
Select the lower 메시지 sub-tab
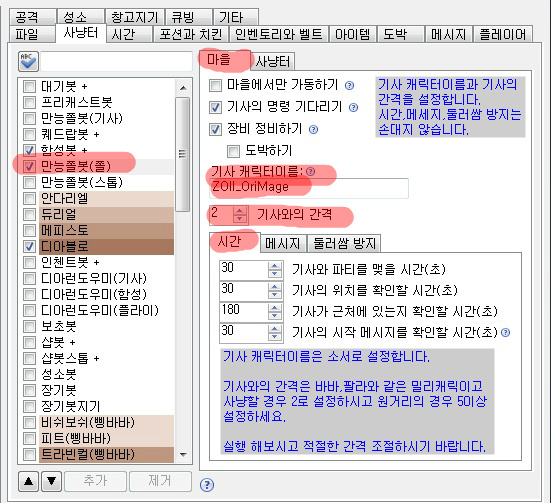click(x=283, y=243)
